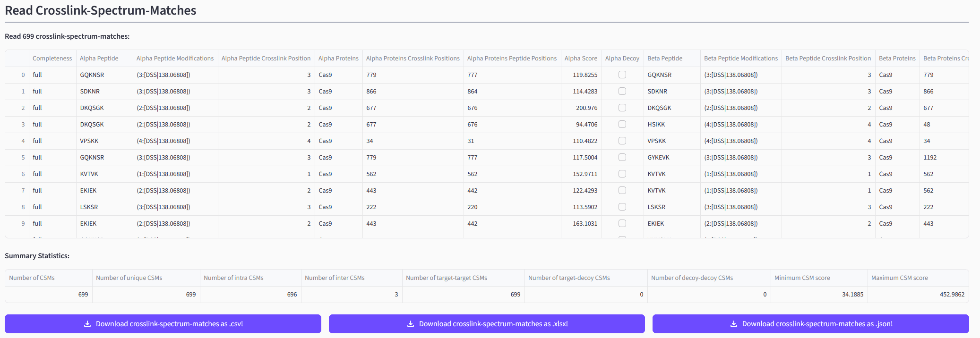Check the Alpha Decoy box in row 9

(x=622, y=223)
